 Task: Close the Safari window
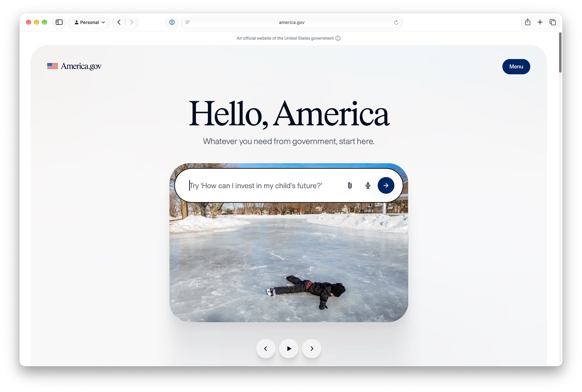[x=28, y=22]
